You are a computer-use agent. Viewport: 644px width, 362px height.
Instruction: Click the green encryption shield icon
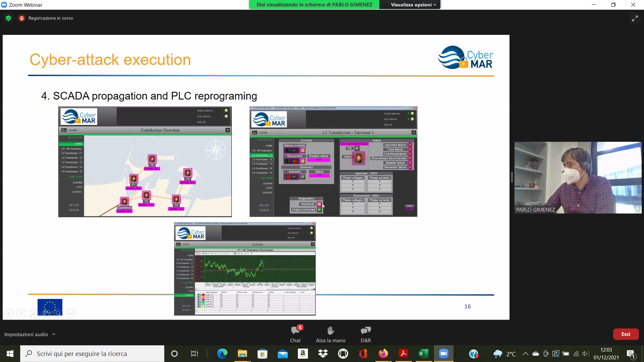[8, 18]
